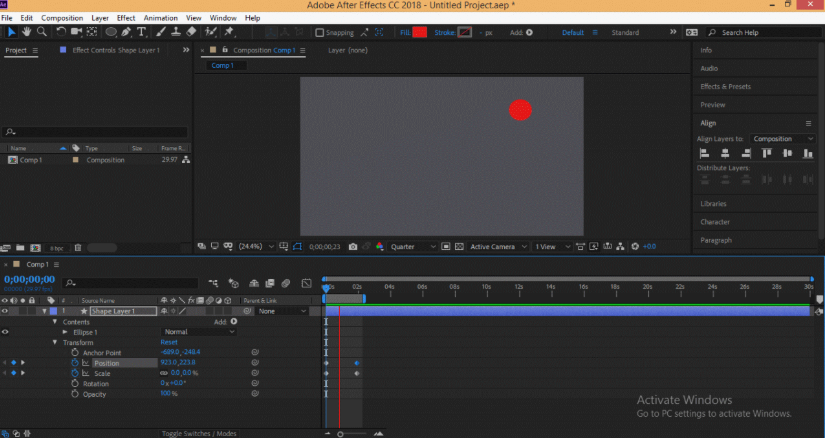Select the Pen tool
The height and width of the screenshot is (438, 825).
point(127,32)
